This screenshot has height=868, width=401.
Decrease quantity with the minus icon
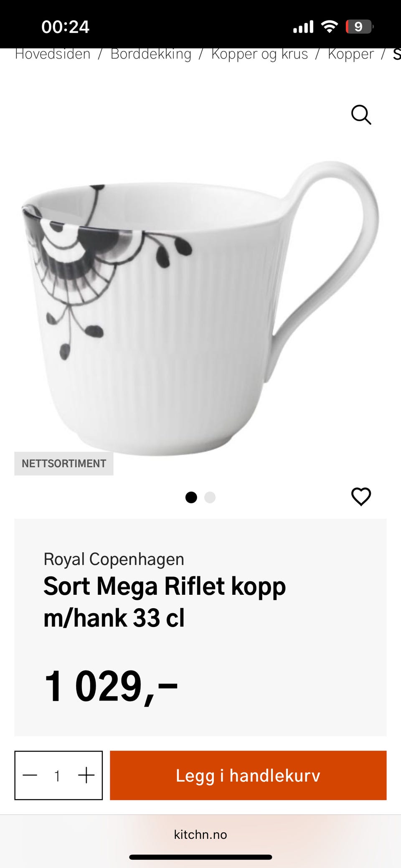tap(30, 775)
